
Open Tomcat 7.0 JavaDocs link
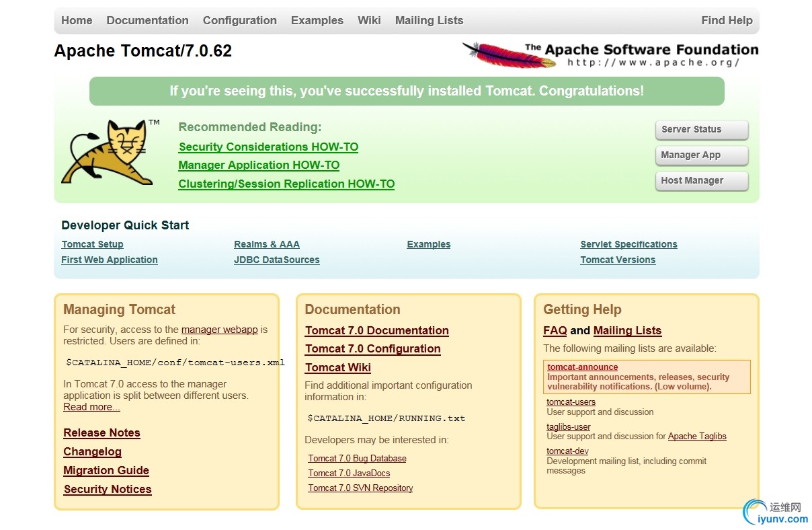coord(350,473)
